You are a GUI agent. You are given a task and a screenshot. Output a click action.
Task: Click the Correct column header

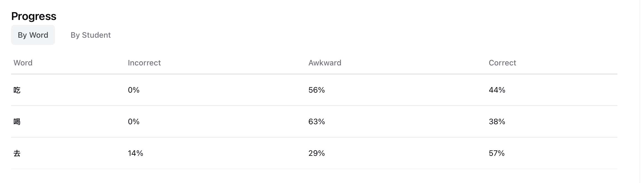[502, 63]
